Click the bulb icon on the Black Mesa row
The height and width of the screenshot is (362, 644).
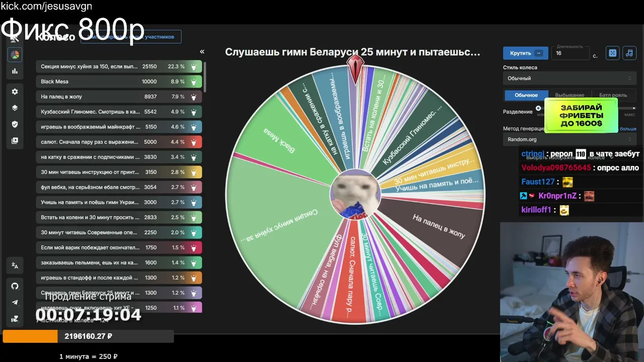tap(194, 81)
